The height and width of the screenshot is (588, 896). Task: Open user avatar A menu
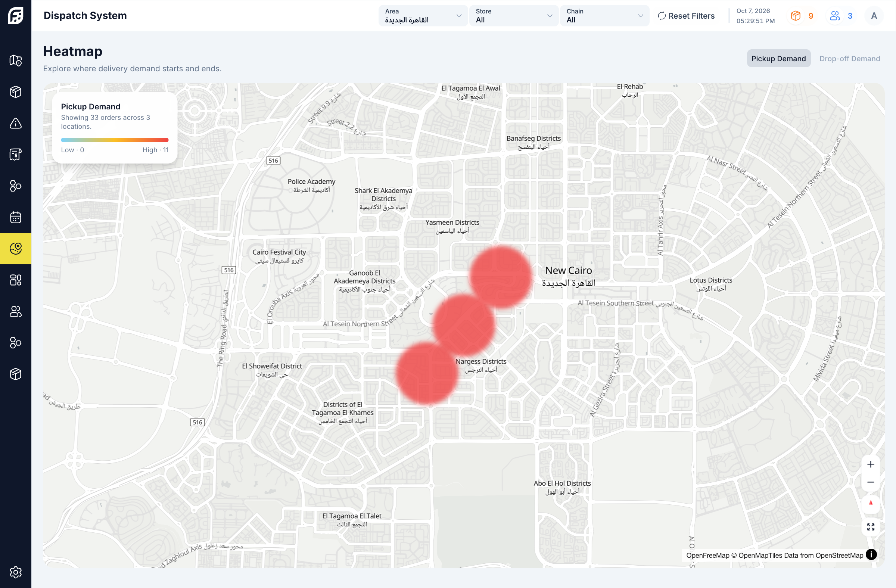point(874,16)
